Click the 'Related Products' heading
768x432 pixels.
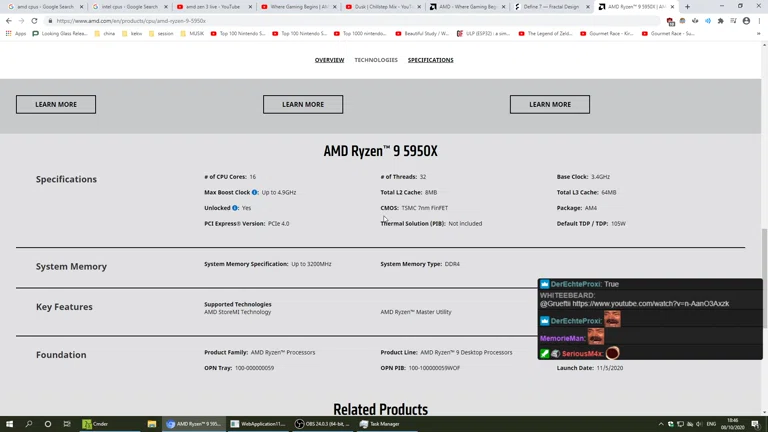point(380,409)
